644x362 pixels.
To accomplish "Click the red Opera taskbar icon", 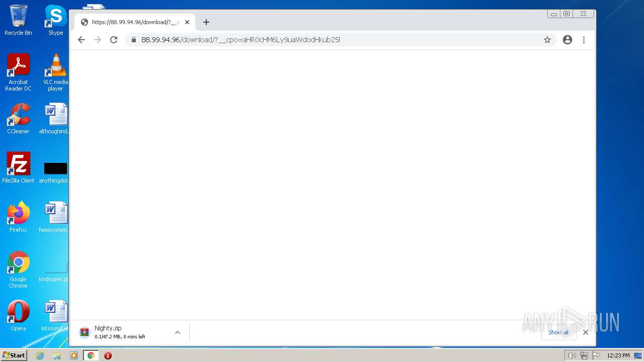I will tap(108, 355).
